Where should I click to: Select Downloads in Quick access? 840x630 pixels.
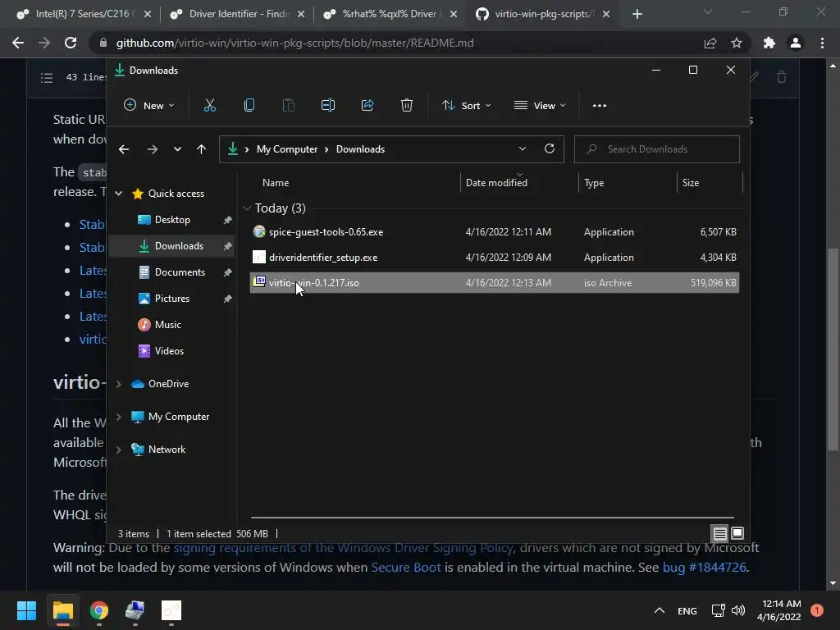(172, 246)
